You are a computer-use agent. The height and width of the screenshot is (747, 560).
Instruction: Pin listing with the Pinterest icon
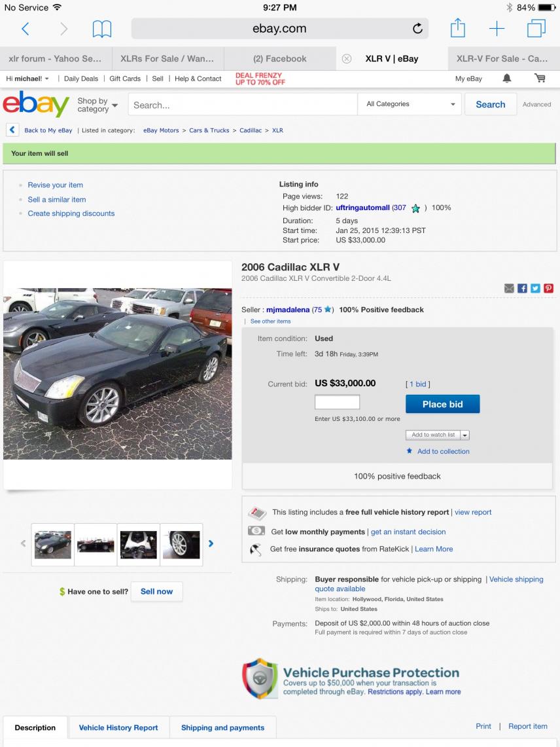pyautogui.click(x=549, y=288)
